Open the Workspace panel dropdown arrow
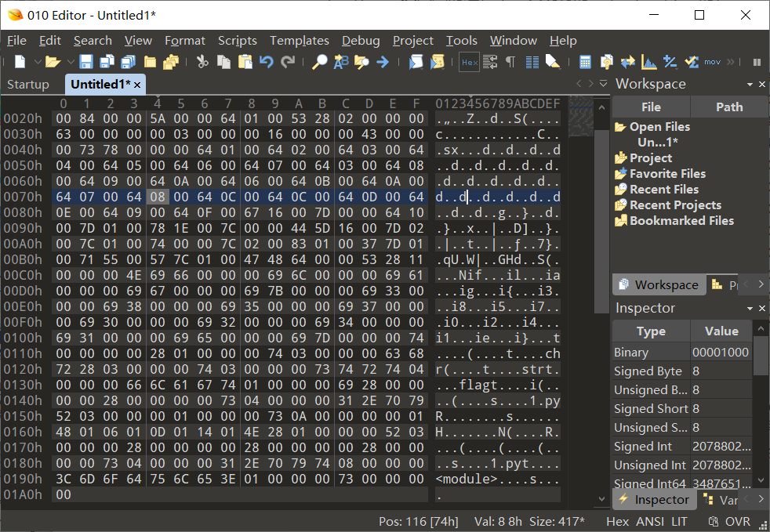Screen dimensions: 770x532 [x=750, y=85]
